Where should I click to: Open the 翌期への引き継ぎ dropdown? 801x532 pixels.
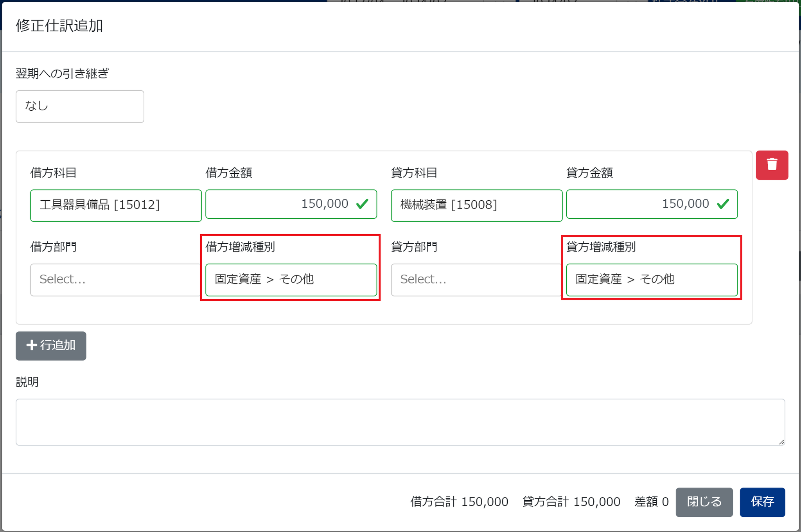(80, 106)
